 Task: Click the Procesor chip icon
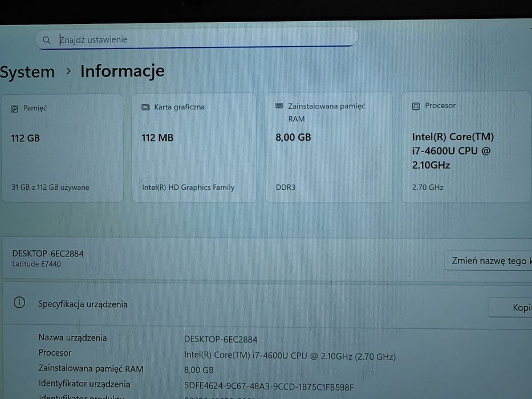(416, 106)
